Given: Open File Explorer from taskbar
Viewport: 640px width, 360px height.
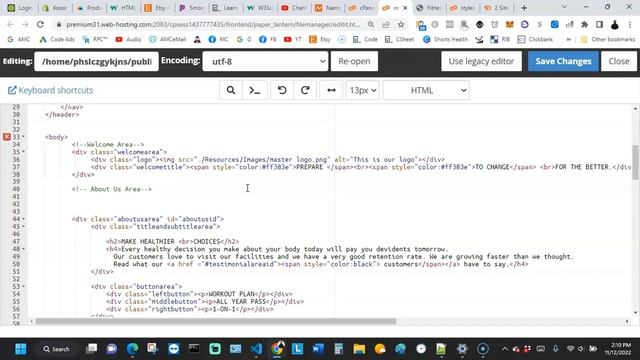Looking at the screenshot, I should 359,349.
